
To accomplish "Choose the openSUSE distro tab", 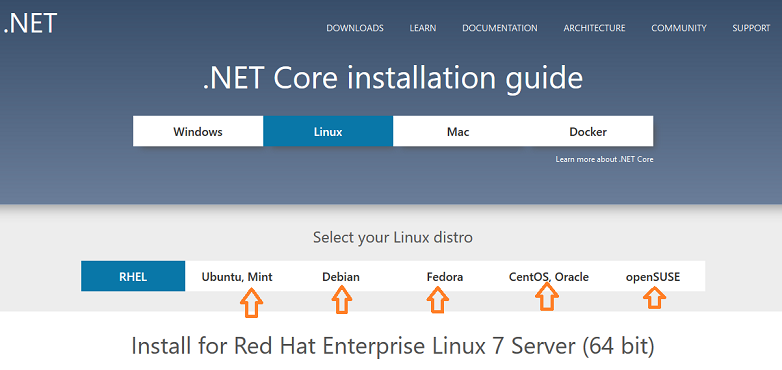I will point(653,276).
